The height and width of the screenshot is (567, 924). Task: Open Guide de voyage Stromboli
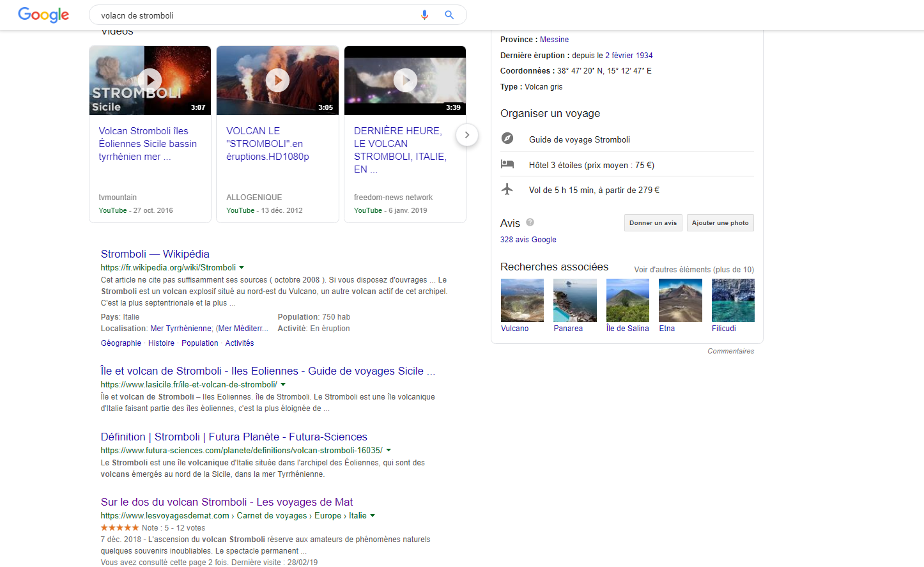[580, 139]
